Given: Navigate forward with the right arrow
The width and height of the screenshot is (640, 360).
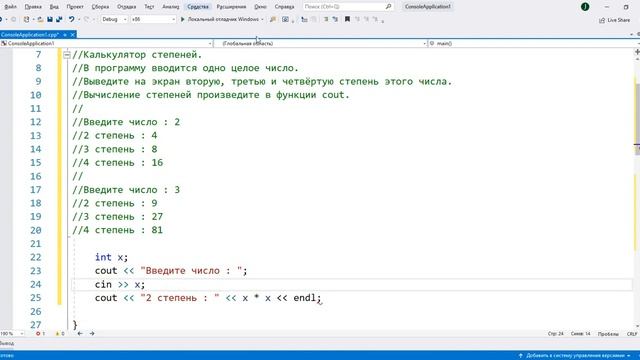Looking at the screenshot, I should pyautogui.click(x=92, y=333).
